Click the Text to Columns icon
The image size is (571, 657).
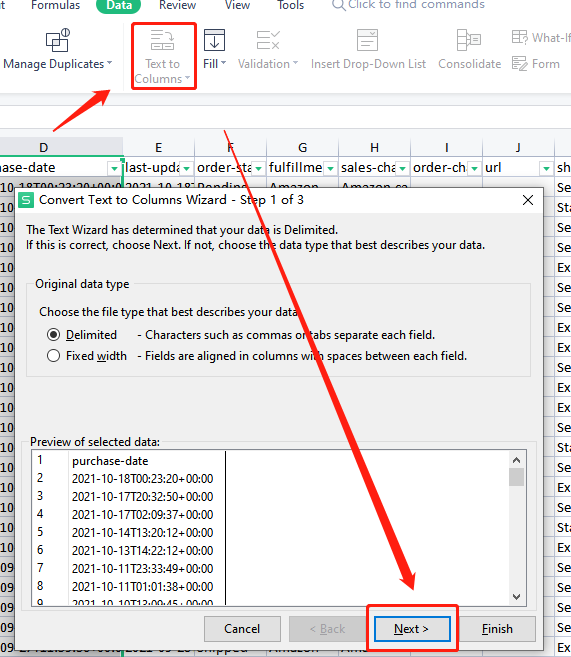pyautogui.click(x=163, y=40)
